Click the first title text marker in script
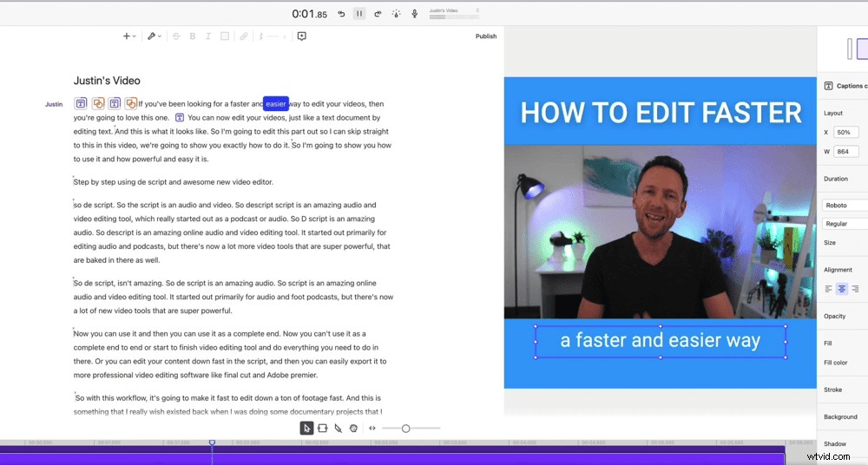 click(x=81, y=103)
